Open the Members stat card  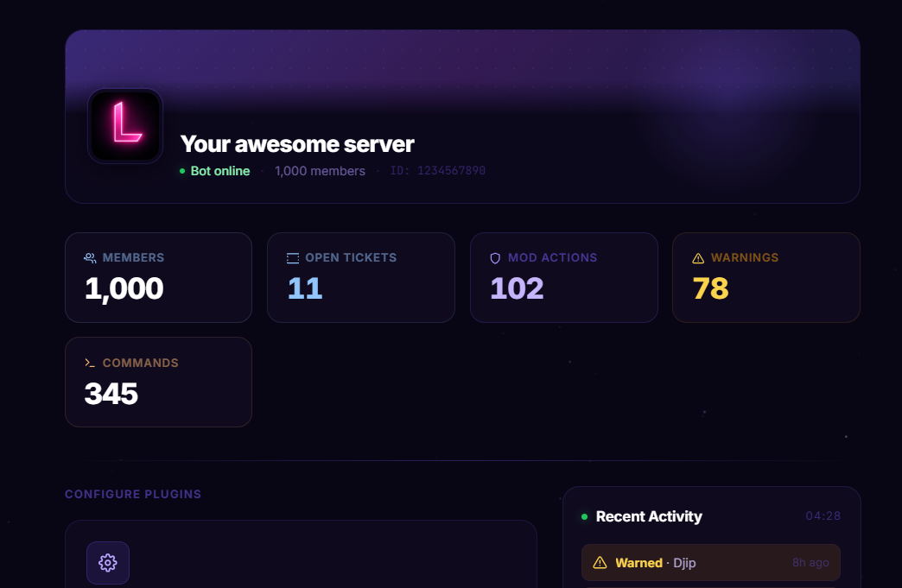click(x=158, y=278)
